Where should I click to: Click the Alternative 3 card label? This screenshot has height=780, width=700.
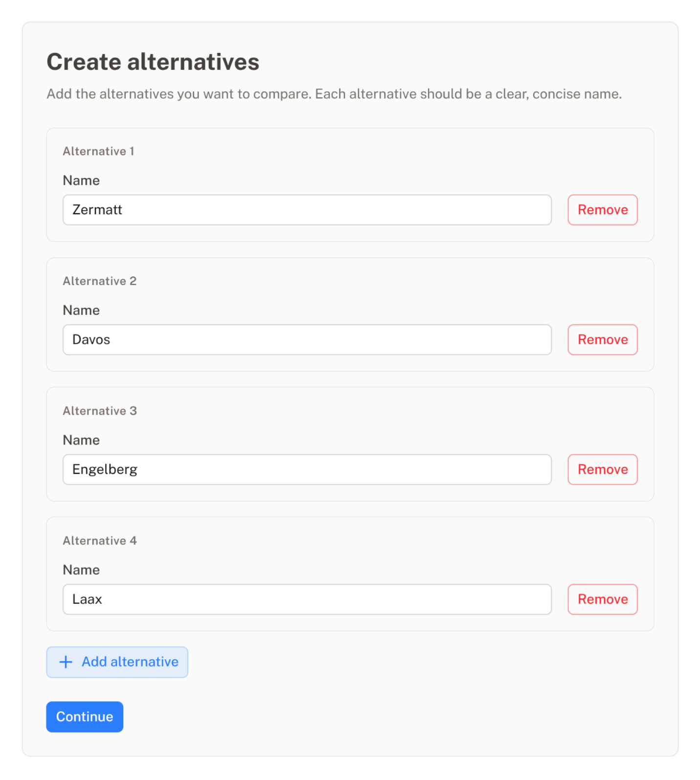tap(99, 411)
